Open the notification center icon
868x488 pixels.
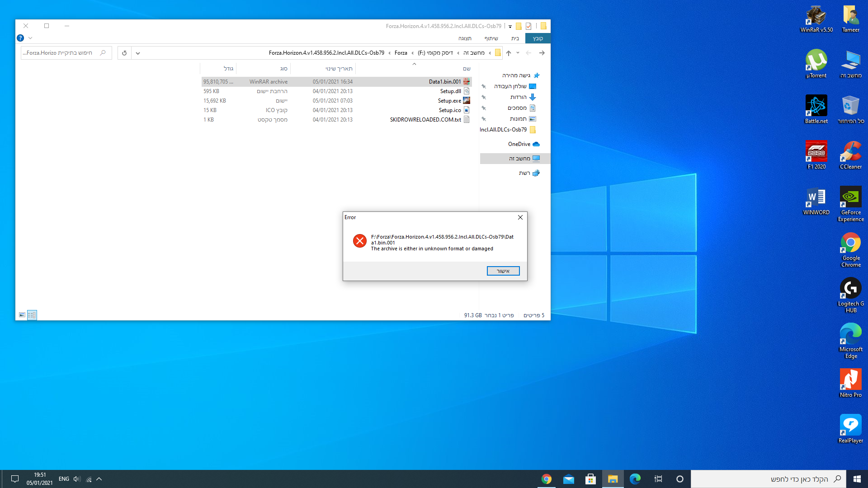[14, 479]
